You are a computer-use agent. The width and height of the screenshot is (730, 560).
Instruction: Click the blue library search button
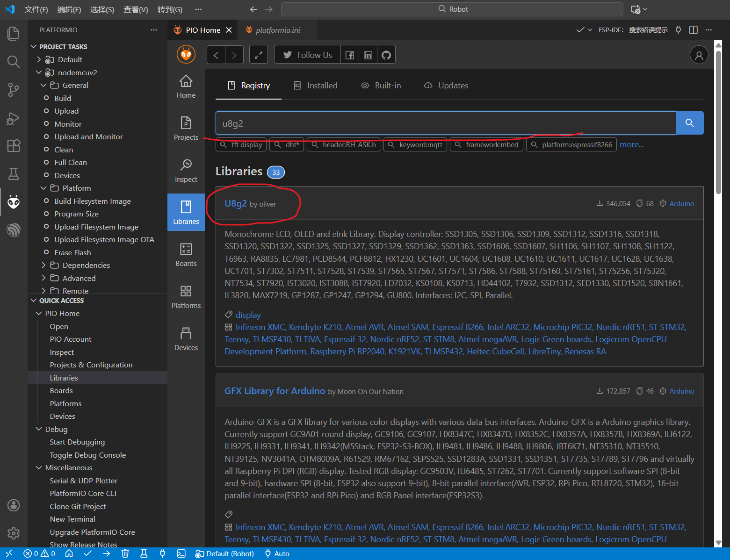coord(690,123)
